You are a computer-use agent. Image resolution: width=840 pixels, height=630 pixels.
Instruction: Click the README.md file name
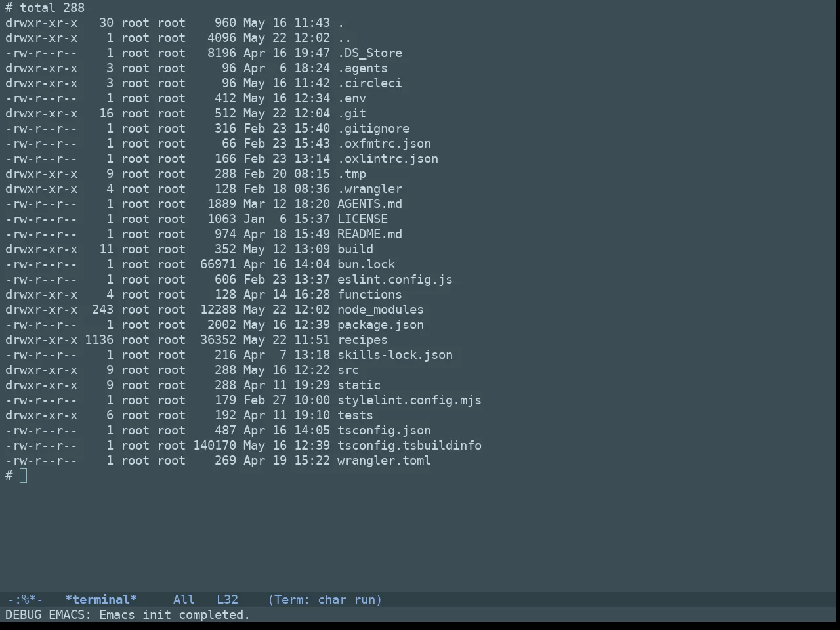point(370,234)
